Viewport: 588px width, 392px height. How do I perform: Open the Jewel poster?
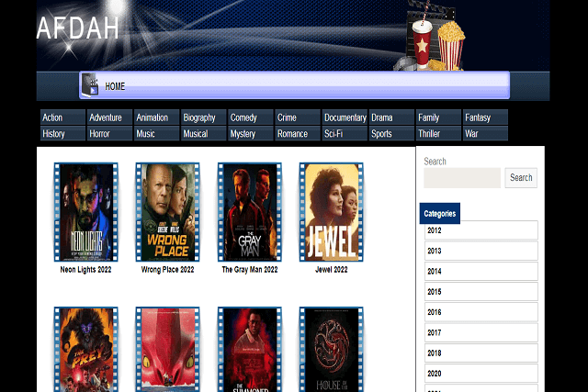coord(331,212)
